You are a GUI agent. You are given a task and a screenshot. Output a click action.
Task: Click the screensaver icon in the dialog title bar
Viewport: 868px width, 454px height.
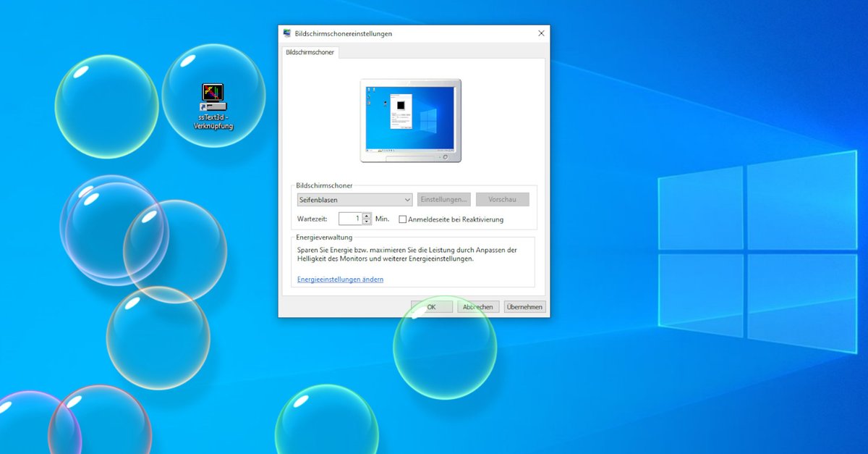[288, 33]
